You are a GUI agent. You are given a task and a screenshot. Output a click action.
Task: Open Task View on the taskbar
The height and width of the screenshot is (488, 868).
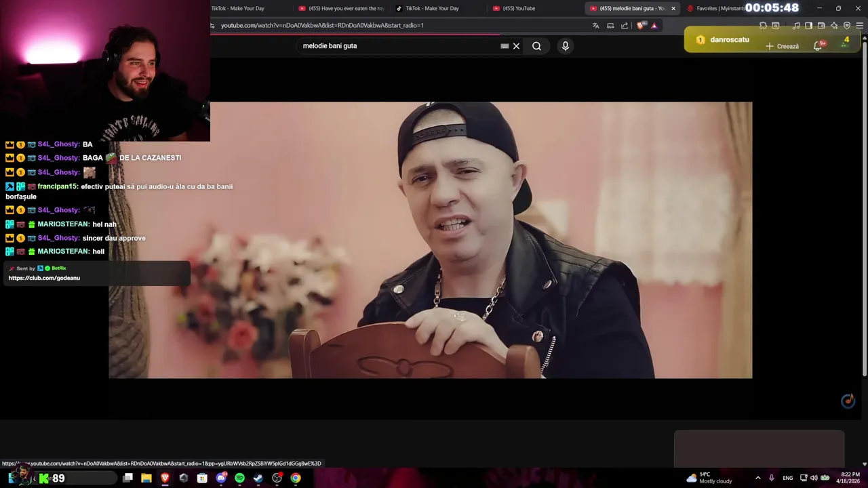pos(127,478)
